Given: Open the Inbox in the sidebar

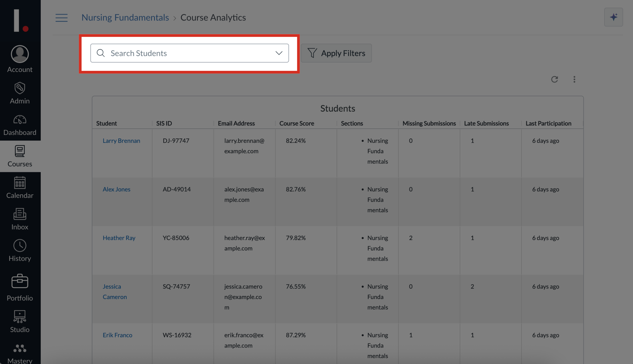Looking at the screenshot, I should (x=20, y=219).
